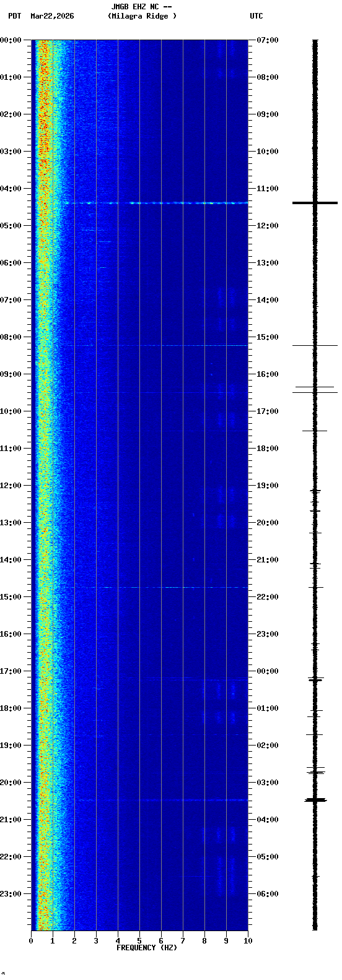Select the PDT axis label "12:00"
The height and width of the screenshot is (980, 342).
pyautogui.click(x=11, y=486)
